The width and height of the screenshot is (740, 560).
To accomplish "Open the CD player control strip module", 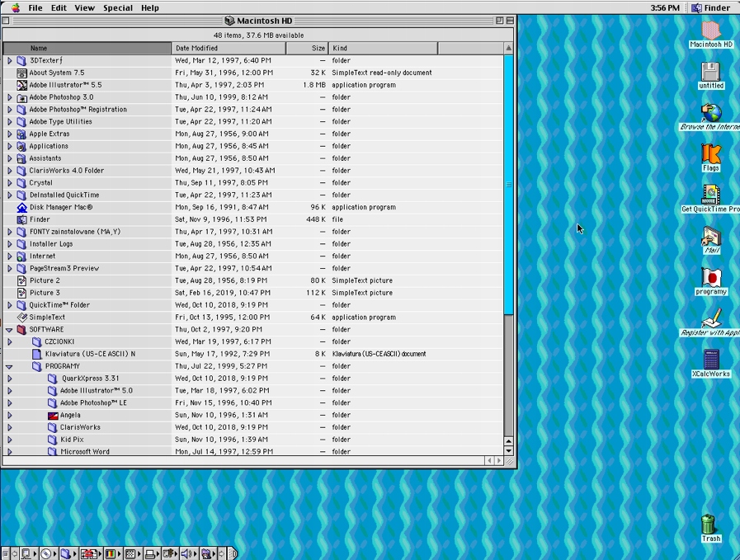I will pyautogui.click(x=49, y=553).
